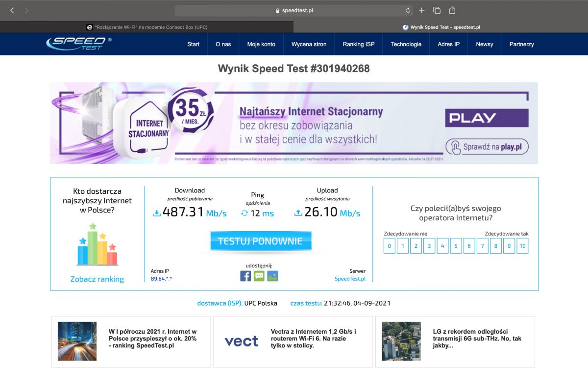
Task: Click the upload arrow icon
Action: click(298, 213)
